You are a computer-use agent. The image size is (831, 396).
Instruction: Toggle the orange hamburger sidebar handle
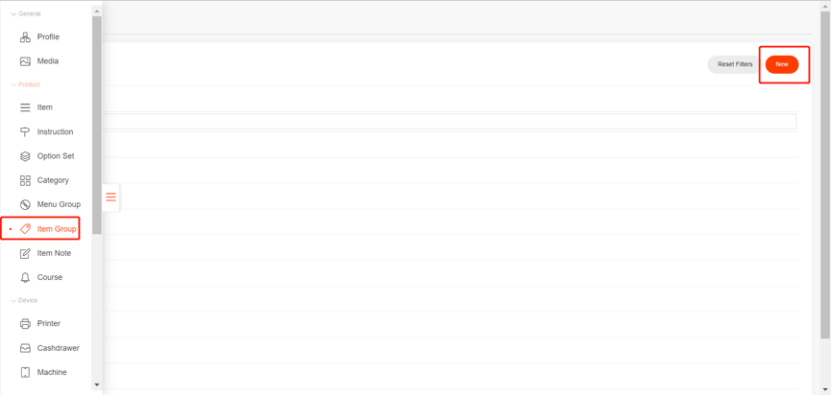[111, 197]
